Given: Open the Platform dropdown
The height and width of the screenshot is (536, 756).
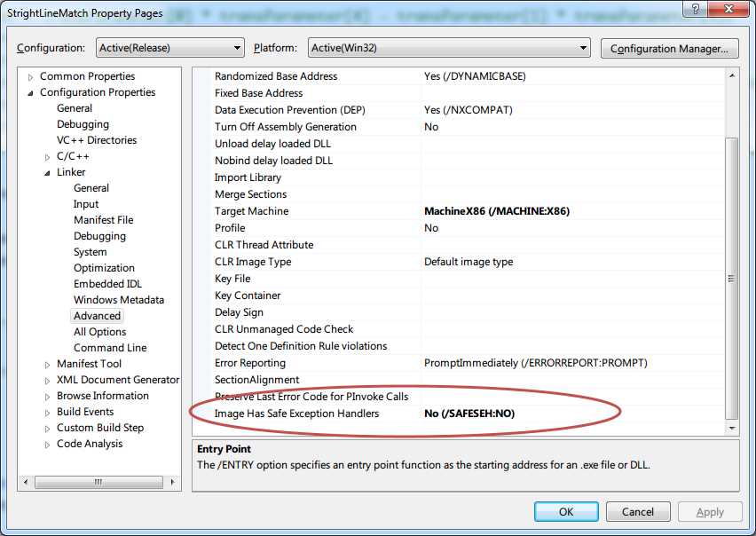Looking at the screenshot, I should pos(449,48).
